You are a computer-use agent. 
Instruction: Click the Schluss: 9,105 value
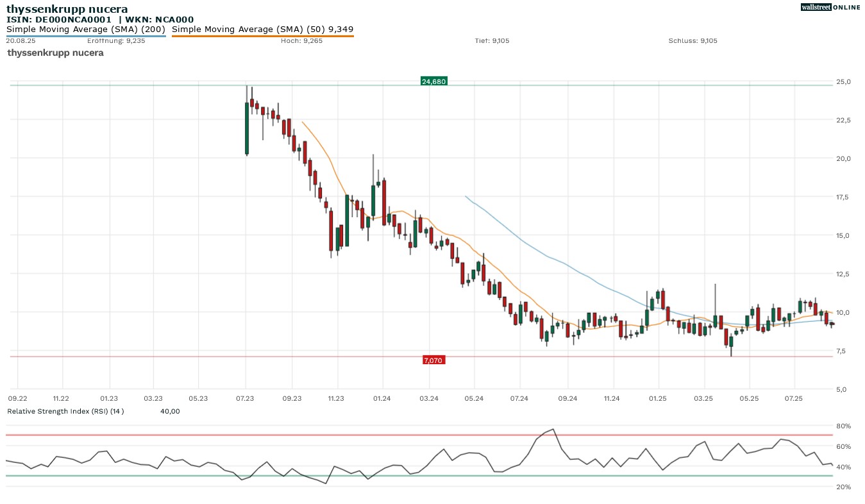click(x=693, y=40)
